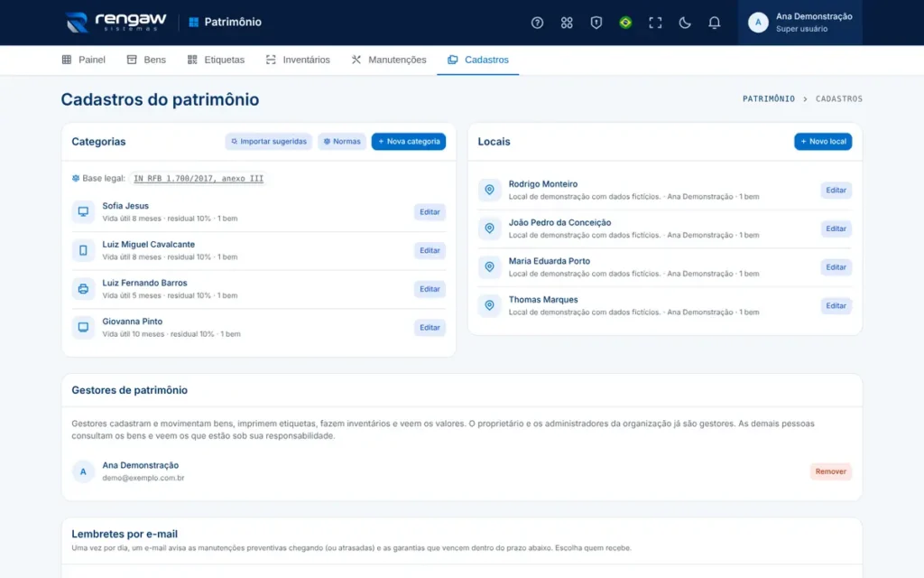The width and height of the screenshot is (924, 578).
Task: Click the printer icon beside Luiz Fernando Barros
Action: 83,289
